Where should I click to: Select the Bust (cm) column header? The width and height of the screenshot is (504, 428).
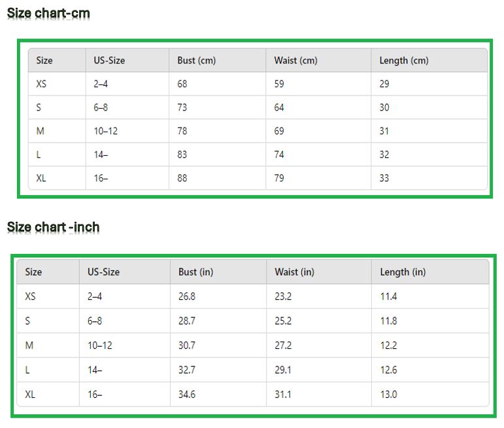[196, 60]
